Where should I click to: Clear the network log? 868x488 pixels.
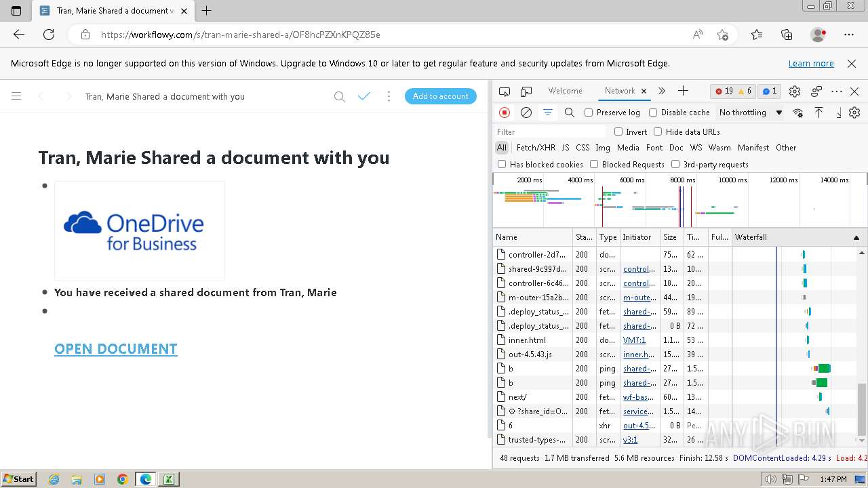(526, 113)
